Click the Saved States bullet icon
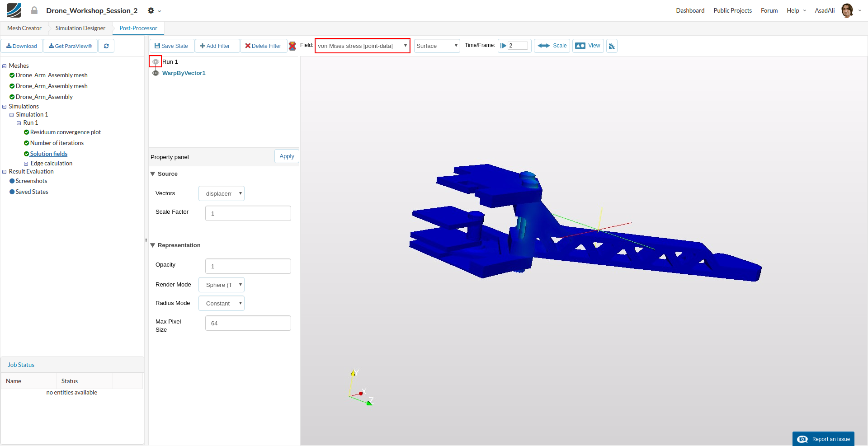868x446 pixels. (x=12, y=192)
